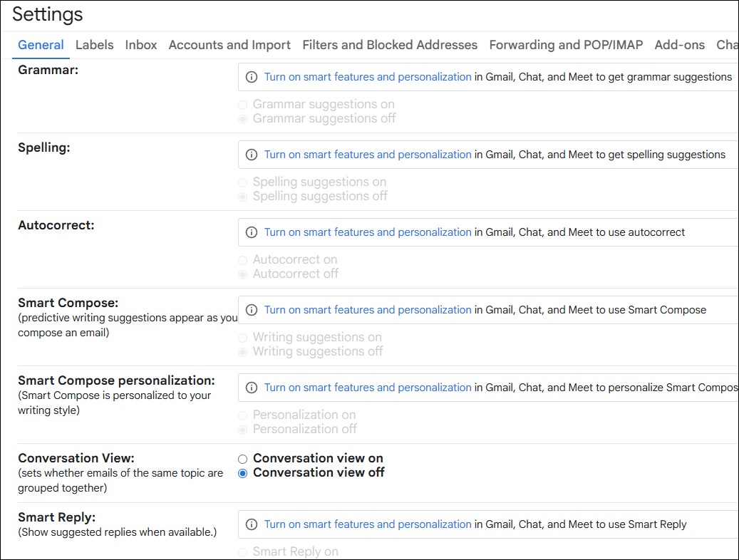
Task: Click the info icon in the Spelling notice
Action: coord(252,155)
